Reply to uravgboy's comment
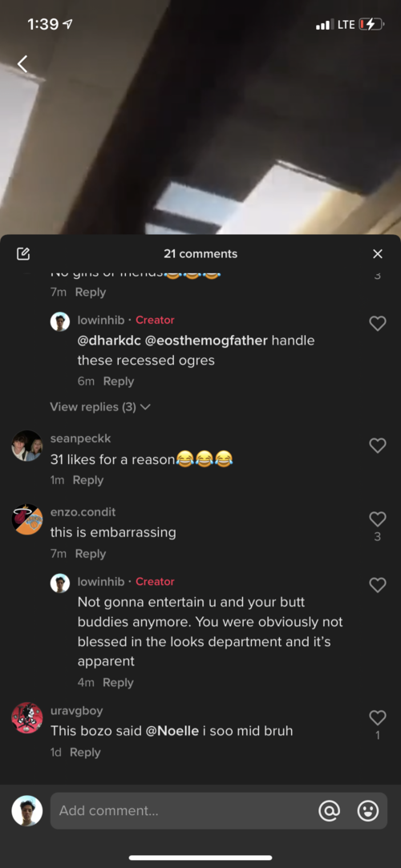Viewport: 401px width, 868px height. tap(85, 753)
